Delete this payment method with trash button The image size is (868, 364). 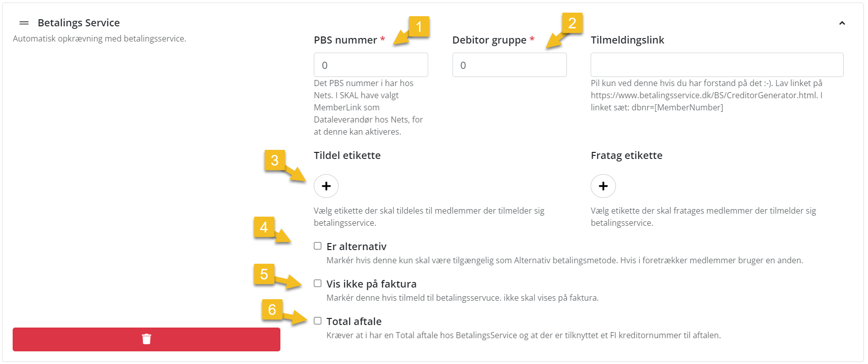coord(146,339)
